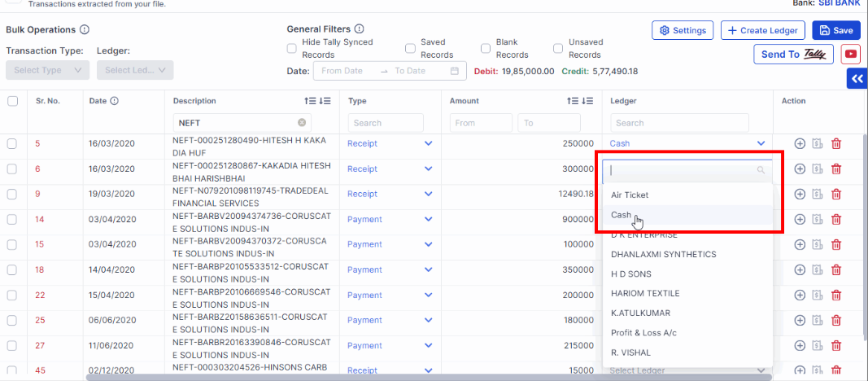Click the Create Ledger button
This screenshot has width=868, height=381.
pyautogui.click(x=763, y=30)
